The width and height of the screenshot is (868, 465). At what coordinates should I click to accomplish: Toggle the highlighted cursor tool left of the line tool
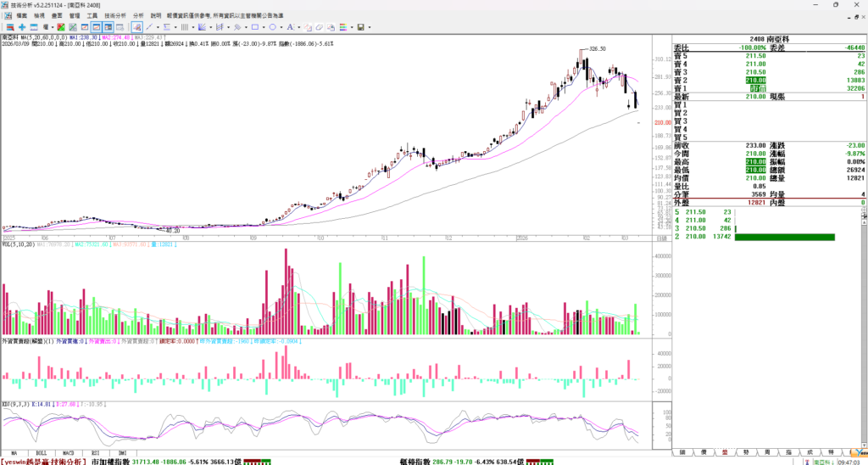click(136, 27)
